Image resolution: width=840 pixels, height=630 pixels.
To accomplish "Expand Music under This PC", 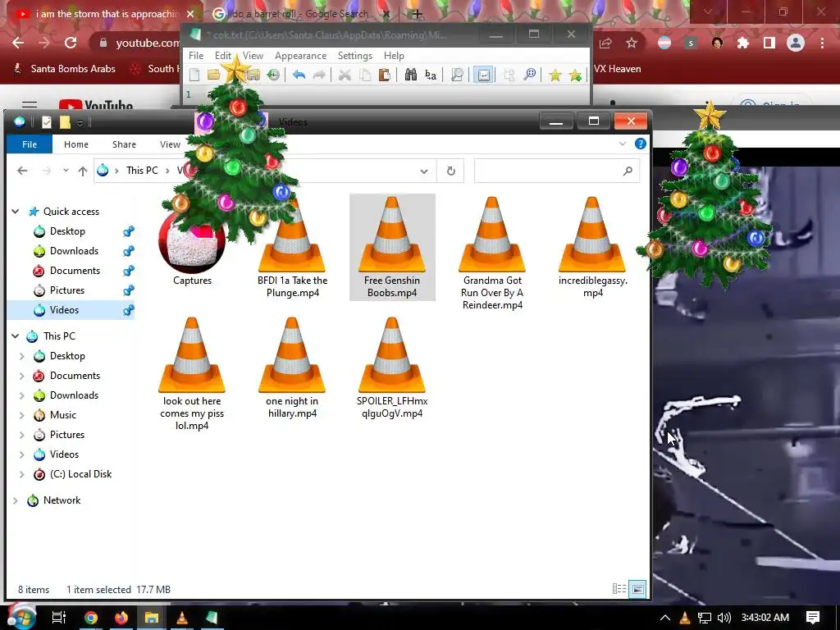I will pyautogui.click(x=22, y=415).
